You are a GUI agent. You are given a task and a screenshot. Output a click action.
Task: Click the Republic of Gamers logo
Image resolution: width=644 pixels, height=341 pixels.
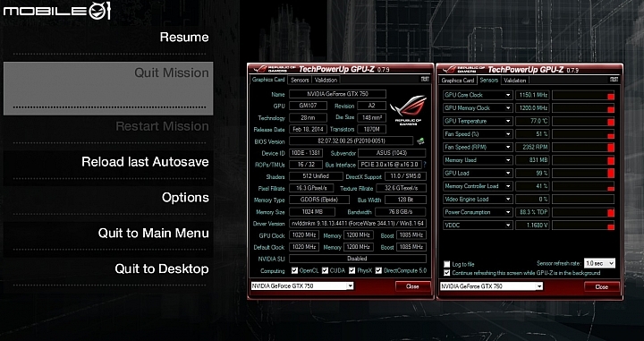tap(408, 110)
